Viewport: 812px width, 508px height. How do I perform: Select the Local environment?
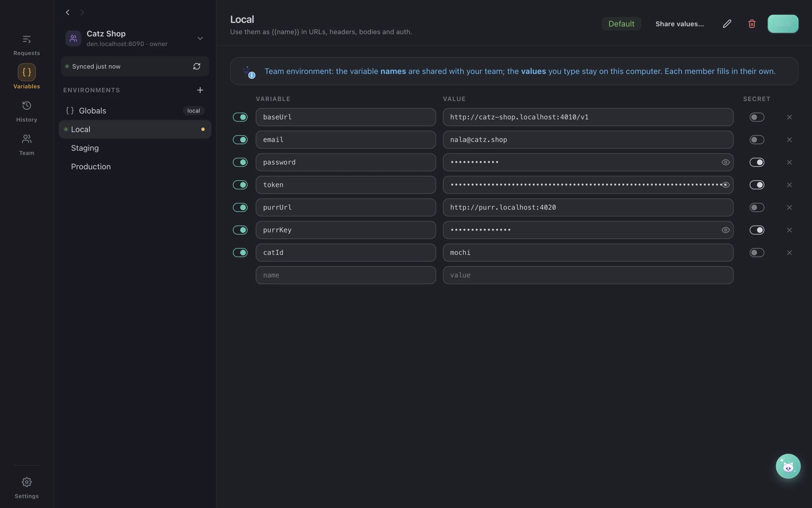[135, 129]
